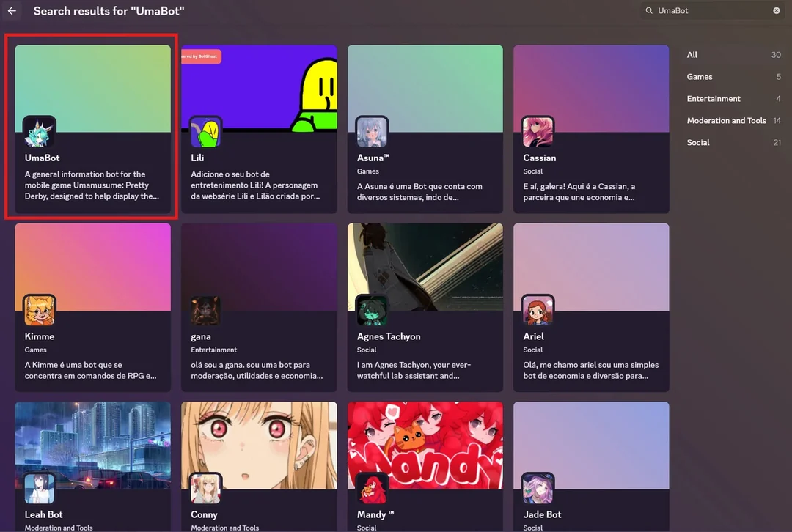
Task: Click the Social label under Cassian
Action: (x=533, y=171)
